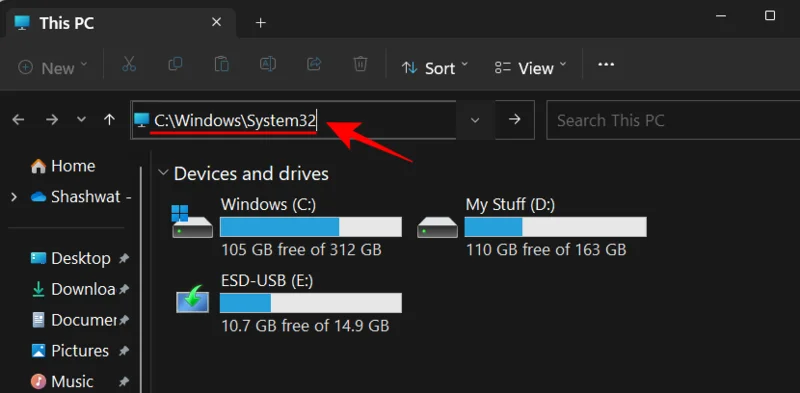
Task: Maximize the File Explorer window
Action: pos(770,16)
